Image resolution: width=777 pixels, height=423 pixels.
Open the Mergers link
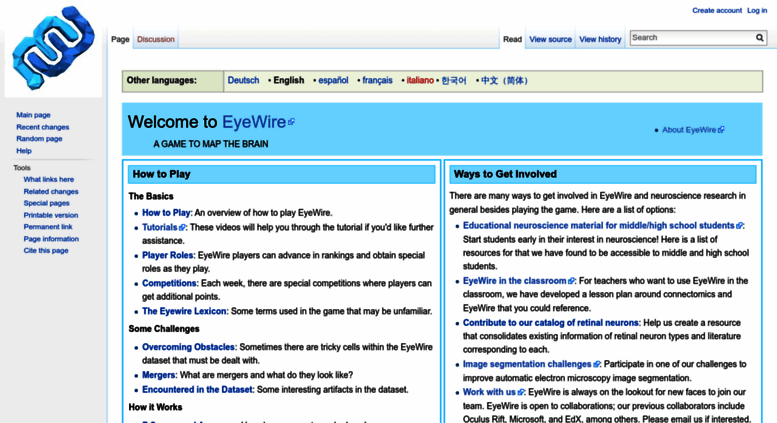point(159,375)
